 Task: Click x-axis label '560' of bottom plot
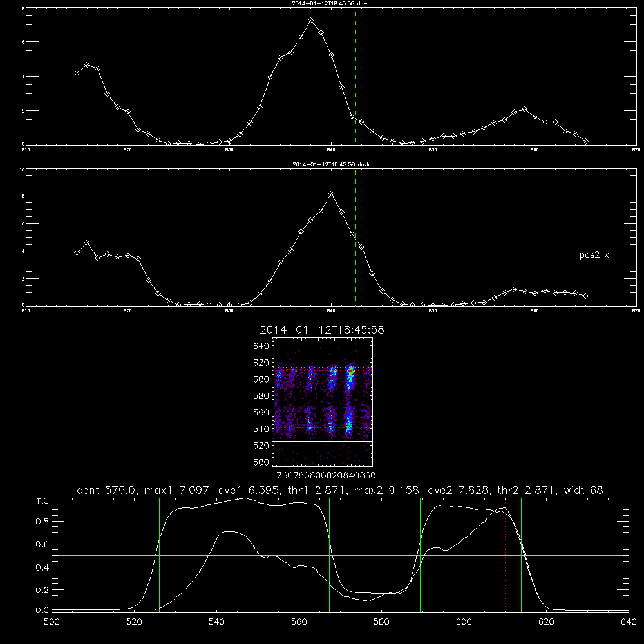pyautogui.click(x=299, y=622)
